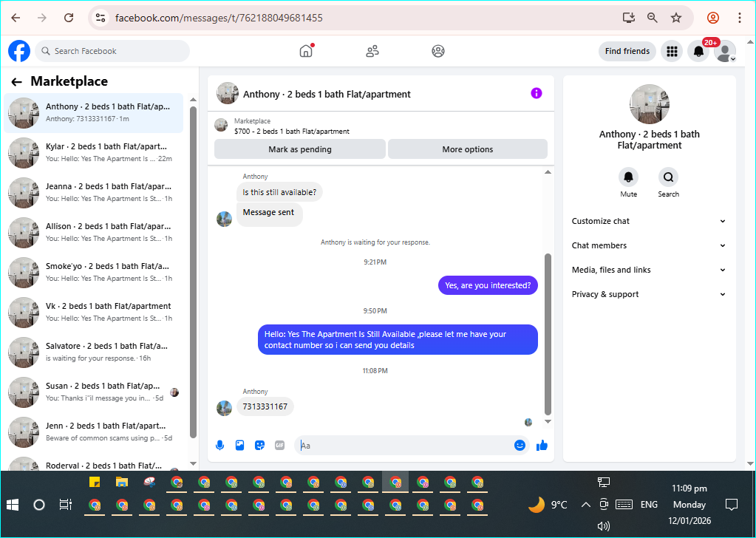The image size is (756, 538).
Task: Open Windows Task View
Action: pos(66,505)
